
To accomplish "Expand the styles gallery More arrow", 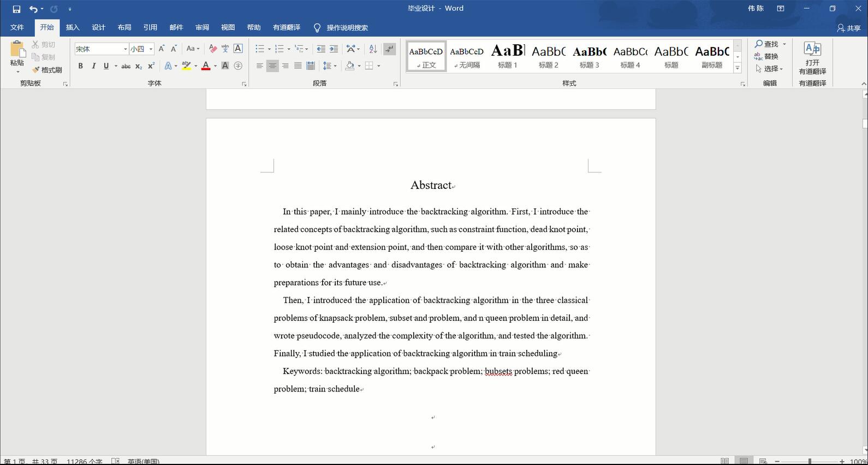I will tap(738, 68).
